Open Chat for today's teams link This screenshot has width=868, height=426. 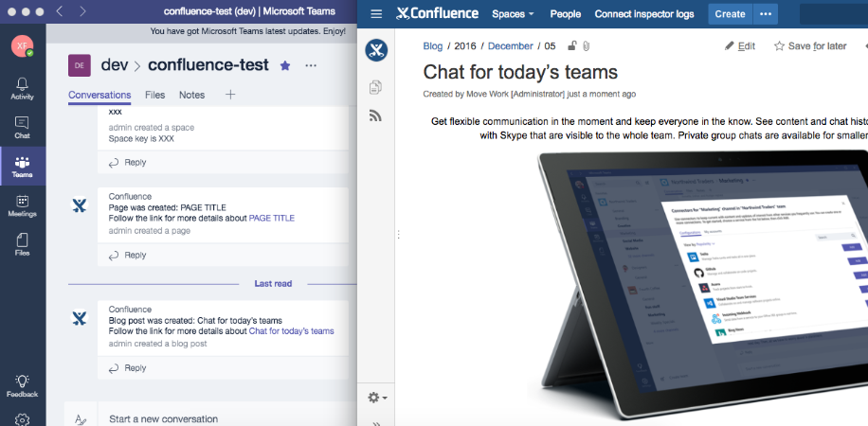(291, 331)
